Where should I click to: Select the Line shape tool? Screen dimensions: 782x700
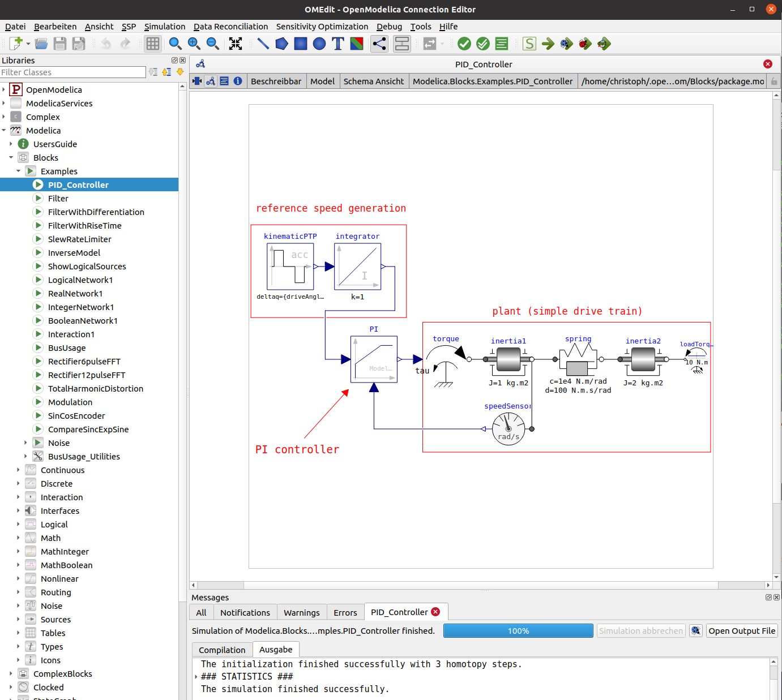[263, 44]
